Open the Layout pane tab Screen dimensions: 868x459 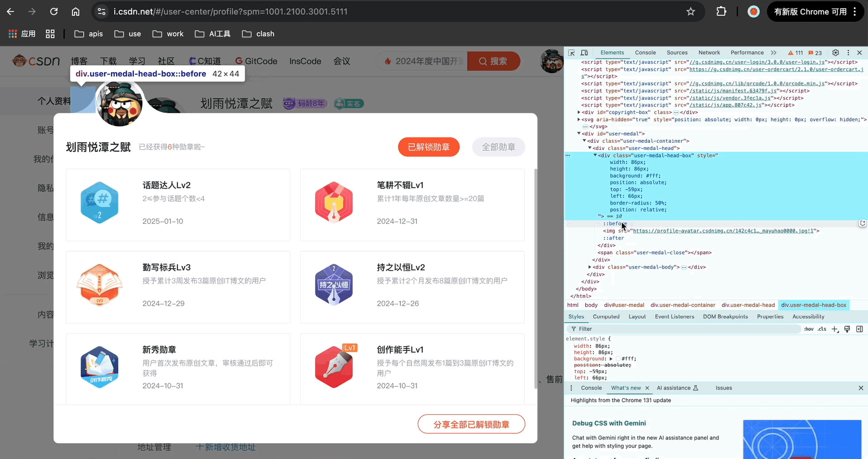point(637,317)
